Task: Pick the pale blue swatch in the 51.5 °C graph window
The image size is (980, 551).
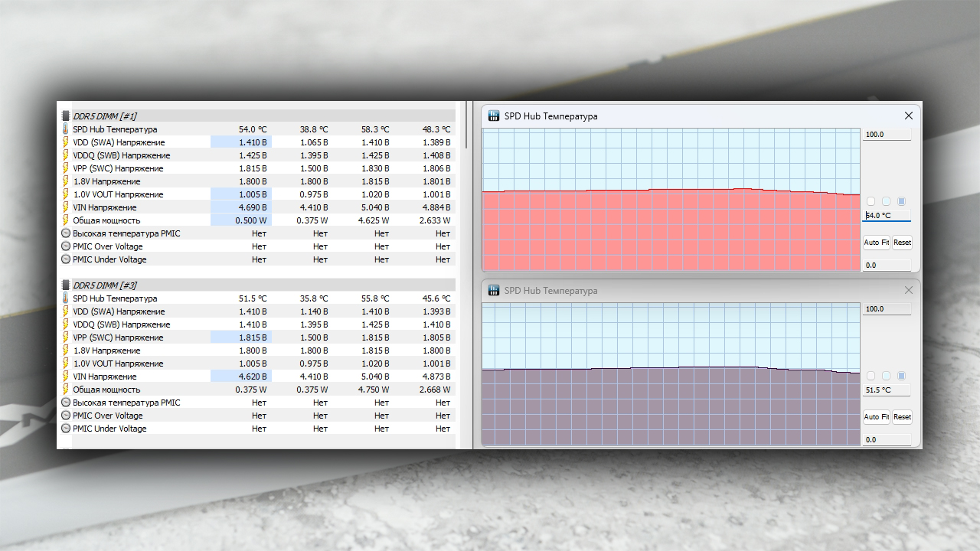Action: tap(886, 376)
